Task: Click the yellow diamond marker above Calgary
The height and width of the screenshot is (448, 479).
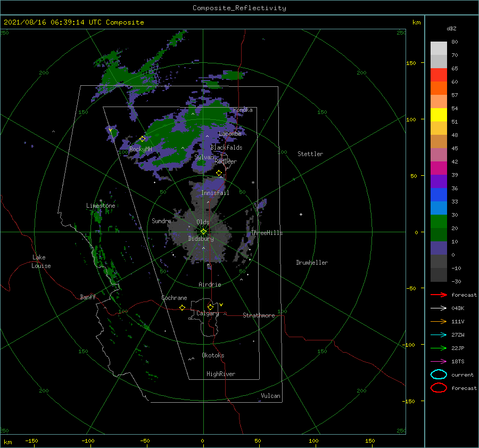Action: [210, 307]
